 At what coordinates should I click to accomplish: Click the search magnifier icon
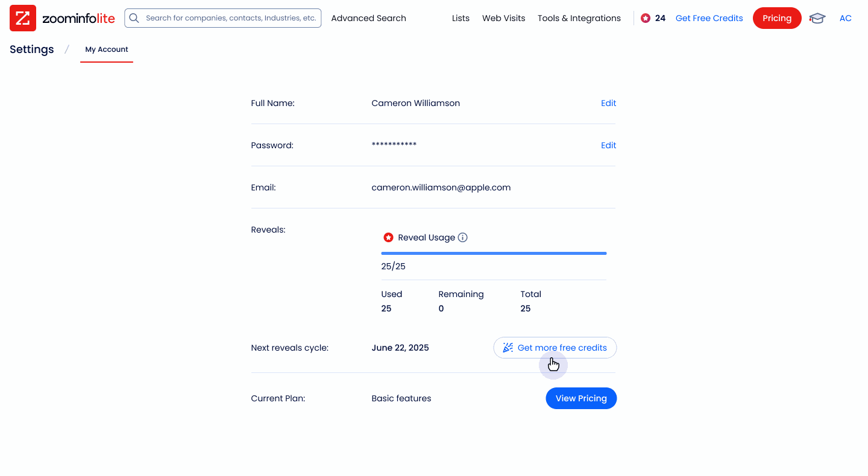[x=134, y=18]
